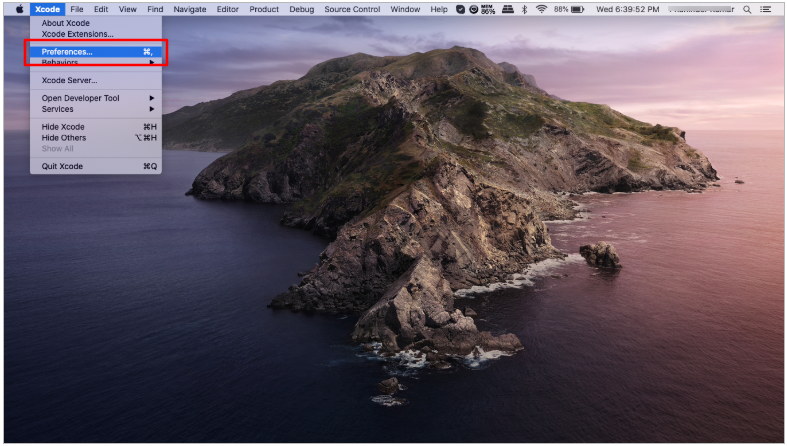Open the Bluetooth status menu
Screen dimensions: 787x446
point(524,9)
